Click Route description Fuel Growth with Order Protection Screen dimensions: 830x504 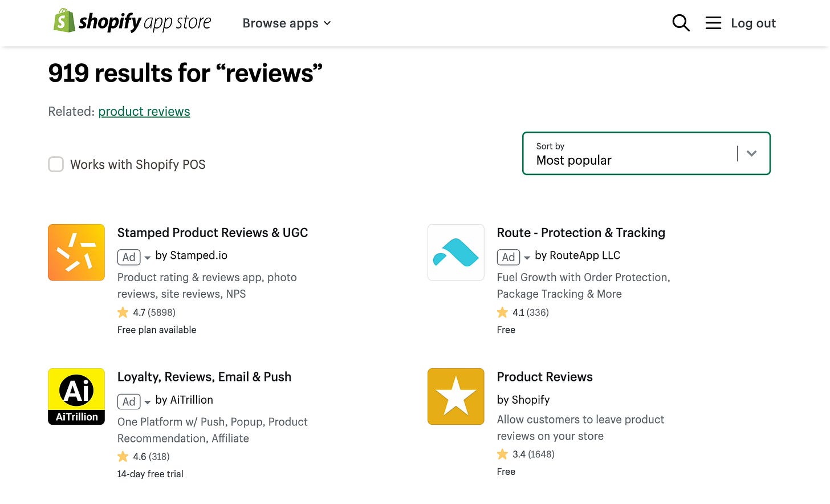pyautogui.click(x=583, y=286)
